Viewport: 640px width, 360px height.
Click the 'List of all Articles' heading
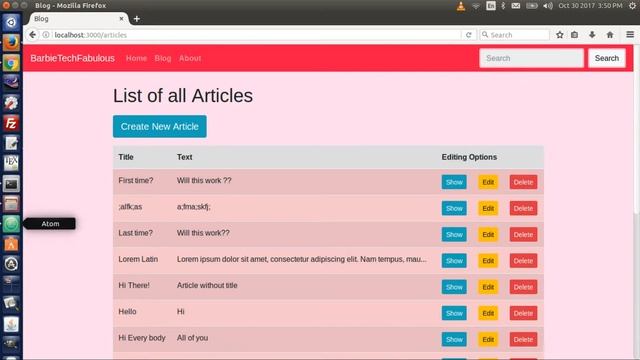point(183,96)
